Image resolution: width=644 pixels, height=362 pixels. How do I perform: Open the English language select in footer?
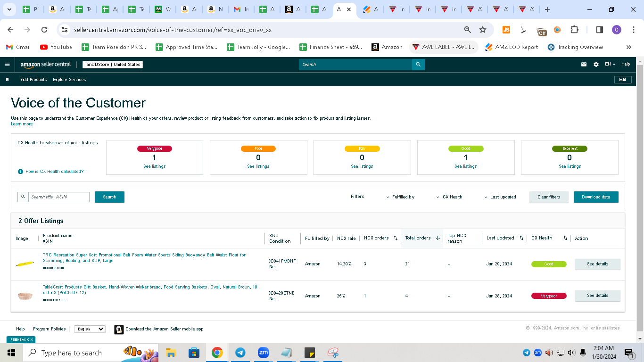(90, 329)
